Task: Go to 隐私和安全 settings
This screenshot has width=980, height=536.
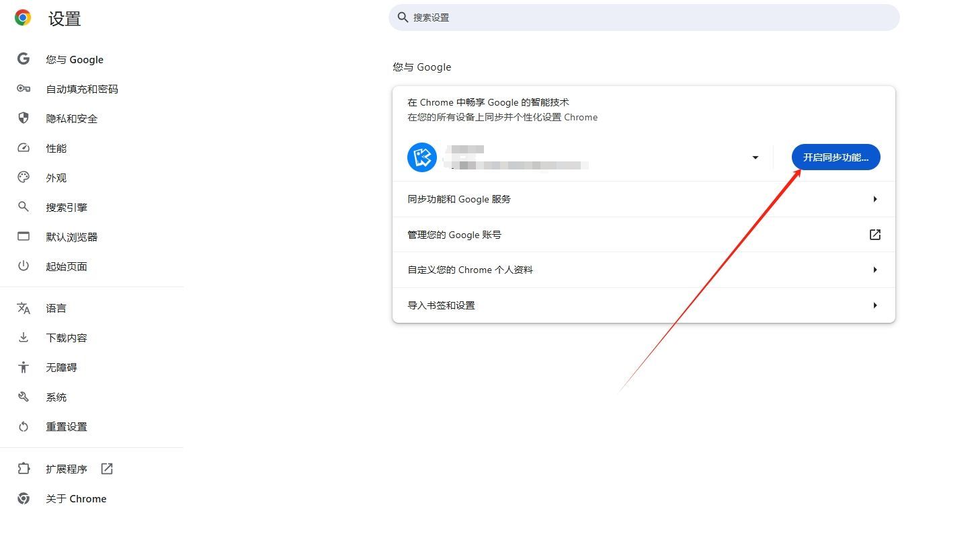Action: 72,118
